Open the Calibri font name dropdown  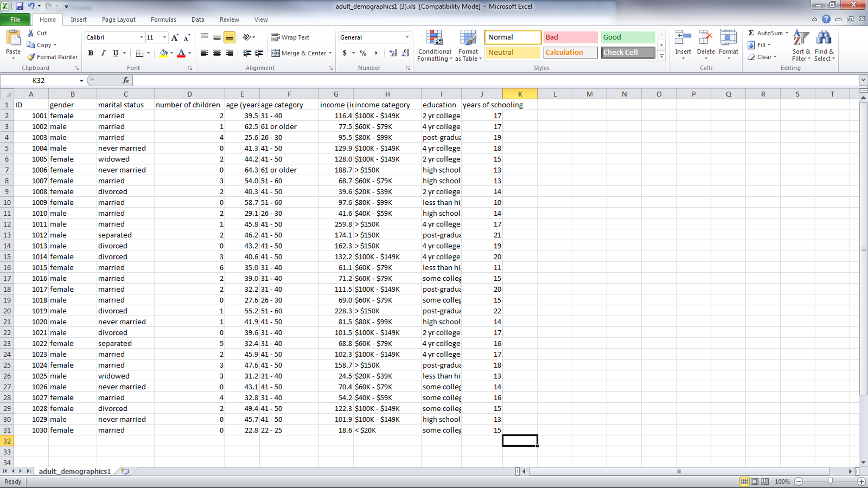[x=141, y=37]
